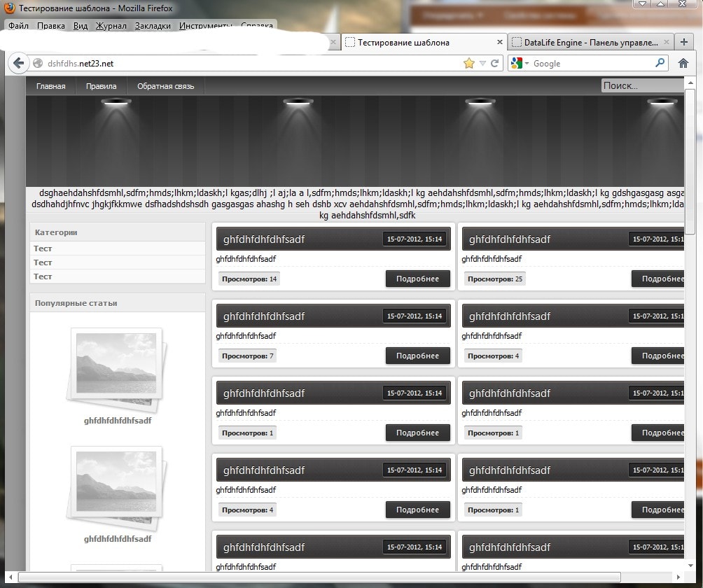703x588 pixels.
Task: Open the Правка menu
Action: (51, 25)
